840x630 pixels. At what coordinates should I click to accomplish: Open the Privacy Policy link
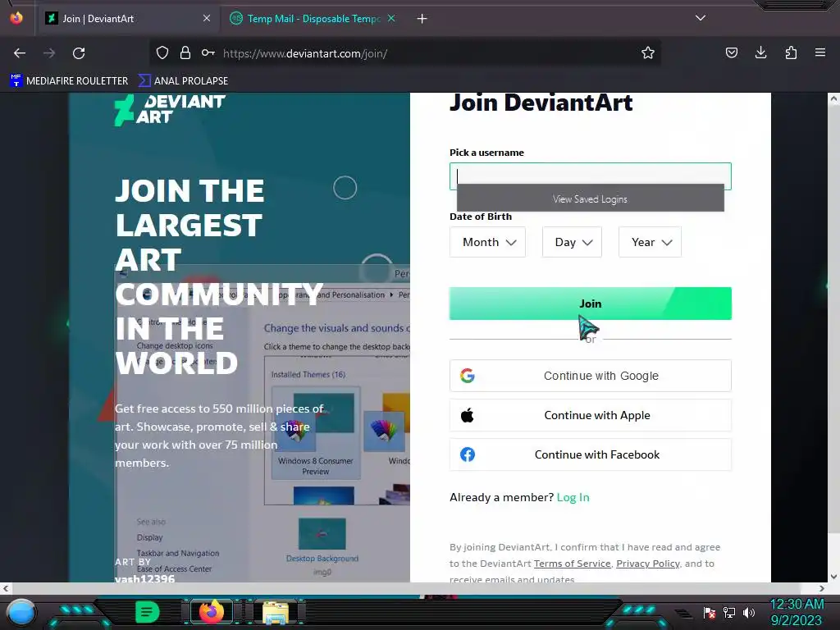coord(648,564)
